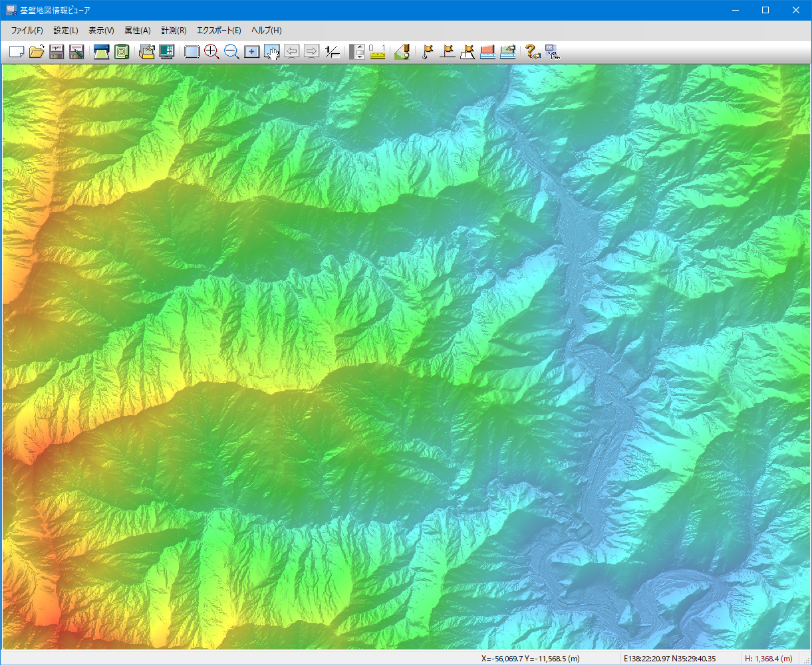Click the window with cursor icon
This screenshot has width=812, height=666.
[552, 51]
